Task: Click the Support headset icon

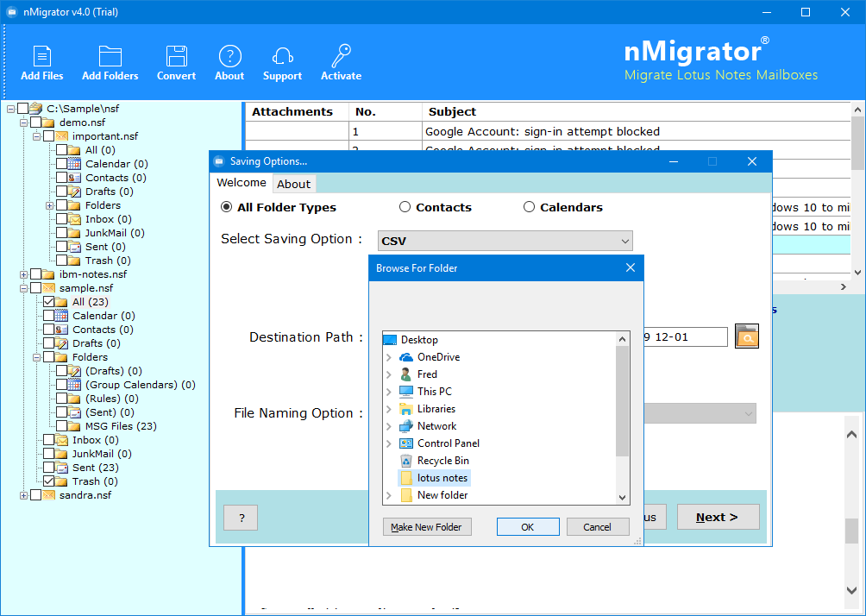Action: click(x=282, y=56)
